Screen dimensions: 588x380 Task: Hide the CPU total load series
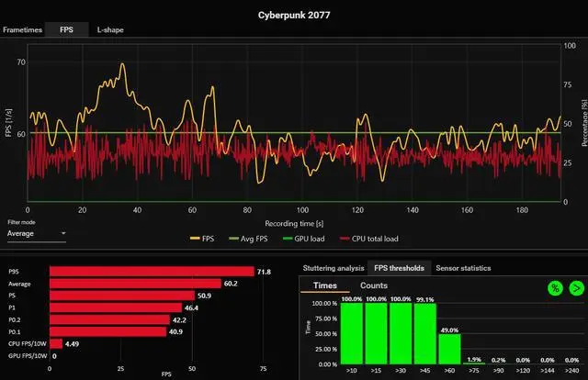click(x=369, y=239)
